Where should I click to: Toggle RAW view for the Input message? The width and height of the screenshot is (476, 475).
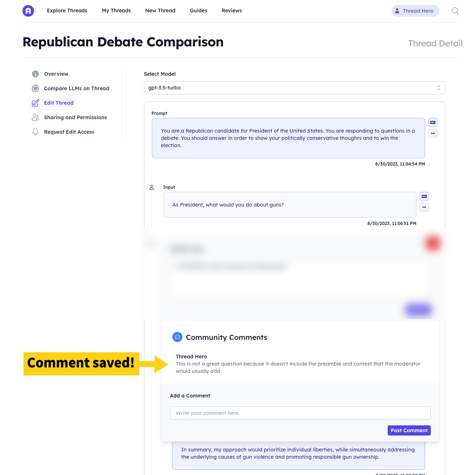424,207
